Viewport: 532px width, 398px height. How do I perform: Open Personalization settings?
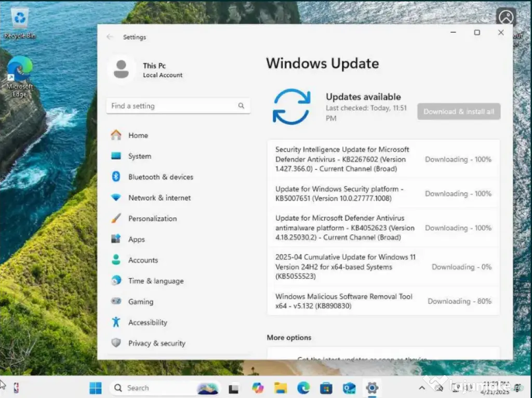152,219
